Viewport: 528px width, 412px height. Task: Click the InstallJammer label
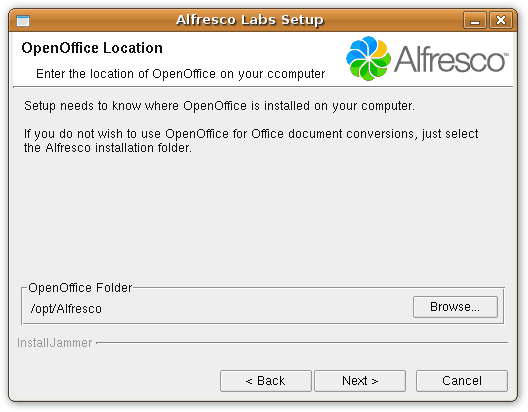(x=55, y=343)
